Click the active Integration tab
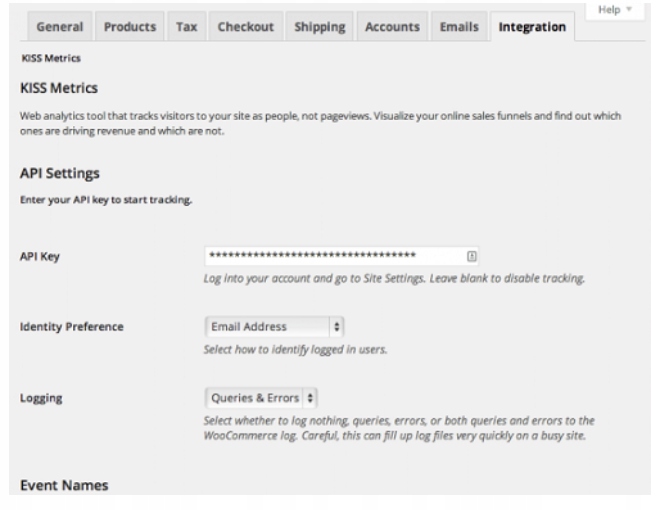 click(531, 26)
